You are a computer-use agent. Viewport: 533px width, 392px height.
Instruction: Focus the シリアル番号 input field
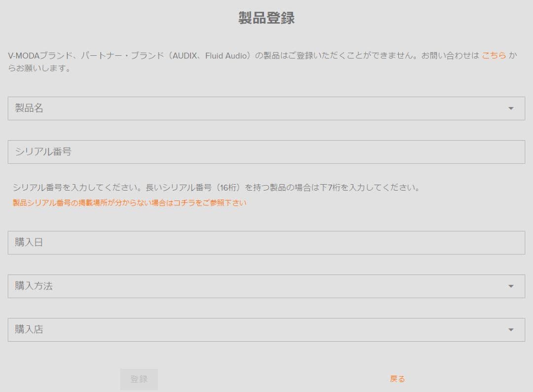tap(266, 152)
